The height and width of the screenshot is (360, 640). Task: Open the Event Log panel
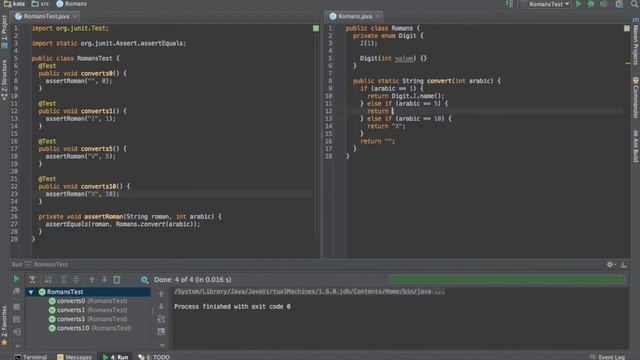607,357
